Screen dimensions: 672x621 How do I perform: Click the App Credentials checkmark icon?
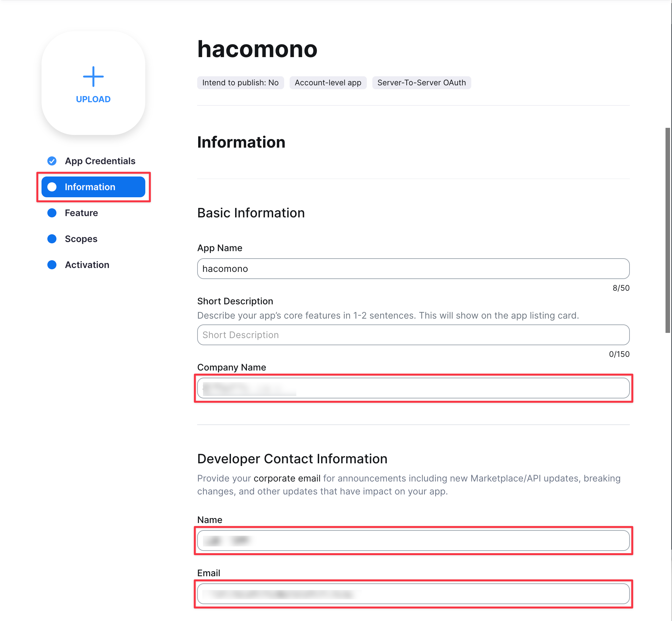(52, 161)
